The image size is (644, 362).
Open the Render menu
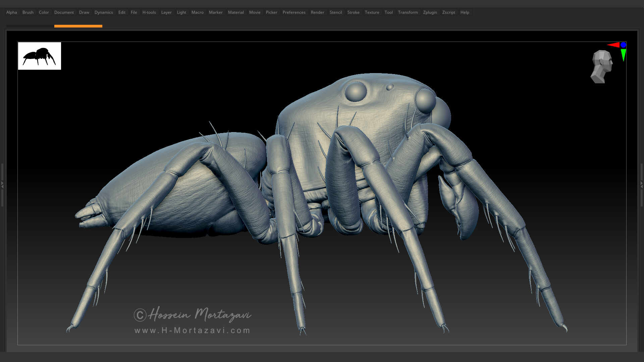click(x=317, y=12)
